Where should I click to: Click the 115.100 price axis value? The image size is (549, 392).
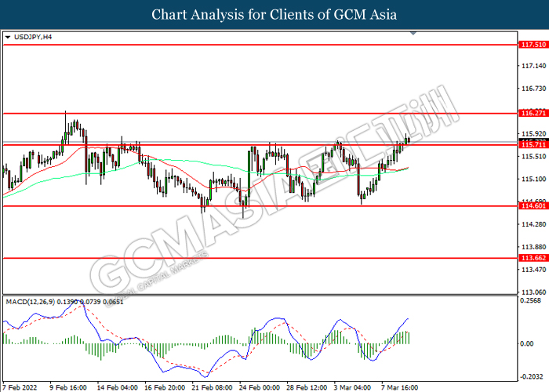[x=533, y=180]
